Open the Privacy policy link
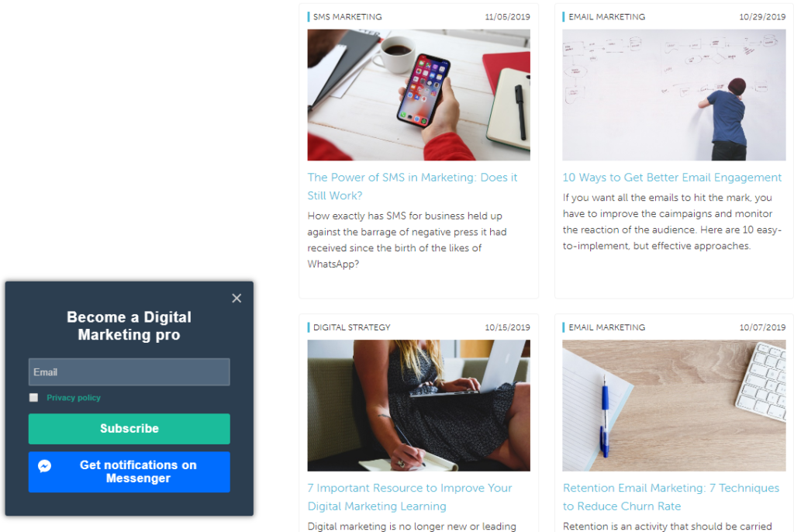The width and height of the screenshot is (794, 532). point(74,398)
